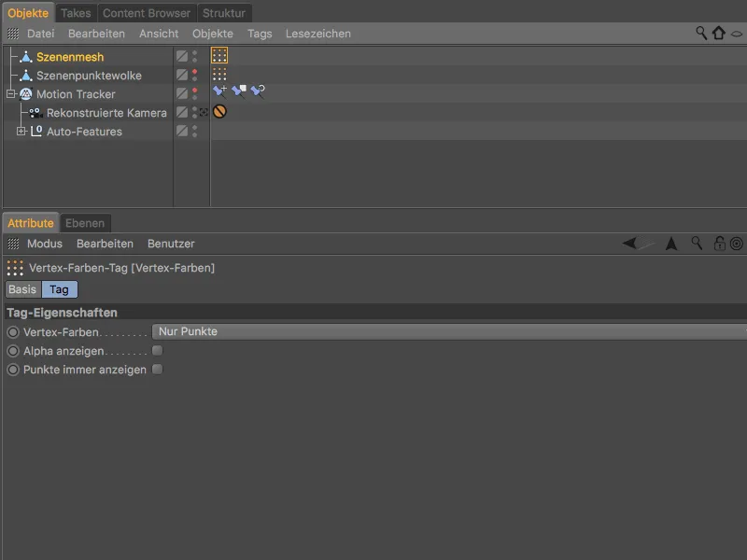
Task: Click the Szenenpunktewolke object icon
Action: click(26, 76)
